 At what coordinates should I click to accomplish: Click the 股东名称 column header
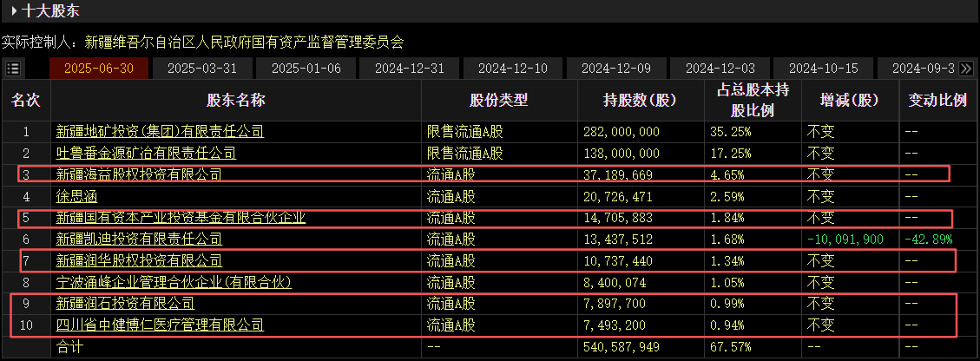[x=236, y=100]
